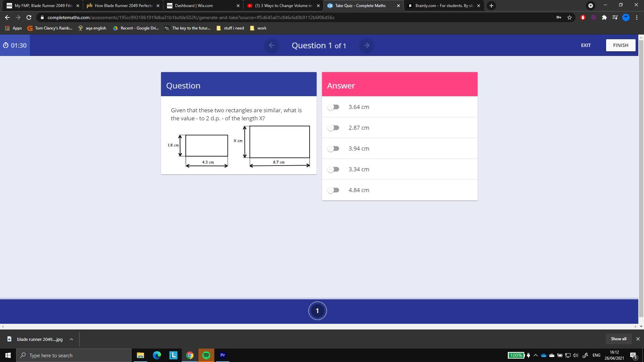
Task: Go to next question arrow
Action: point(366,45)
